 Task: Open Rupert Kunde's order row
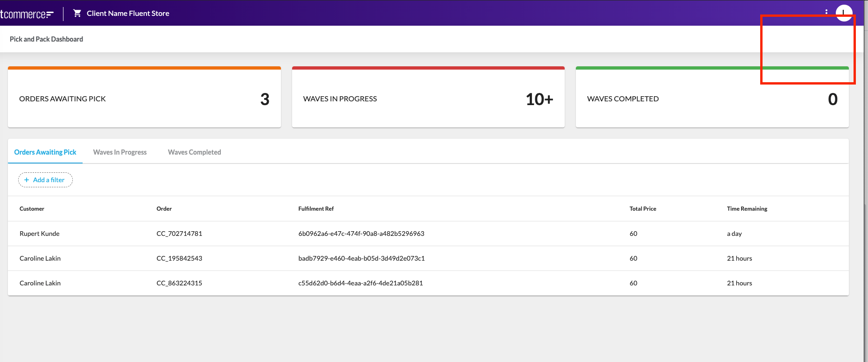(40, 234)
